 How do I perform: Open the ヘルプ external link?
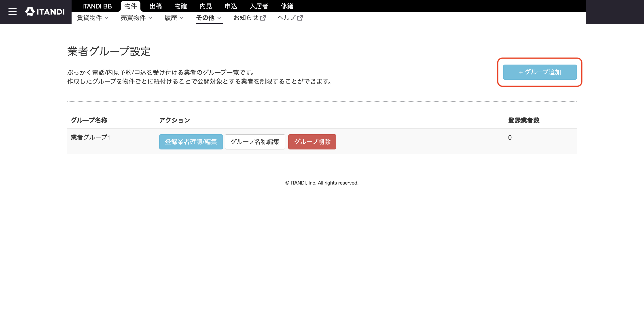(x=290, y=18)
